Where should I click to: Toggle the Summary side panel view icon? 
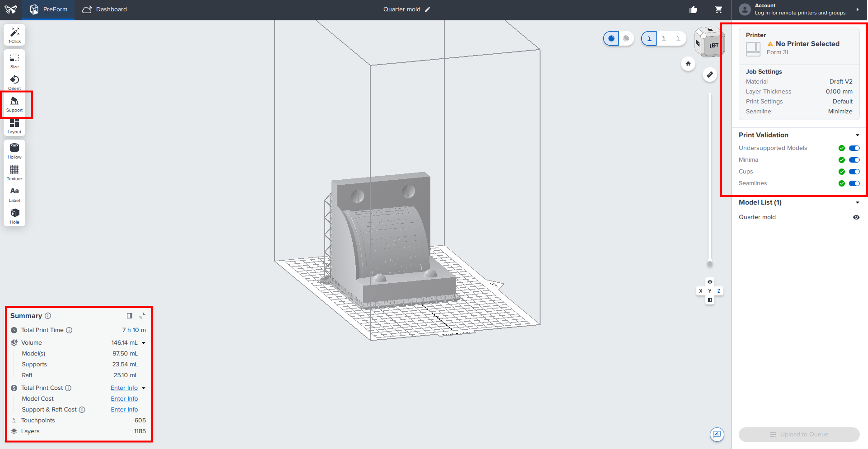tap(129, 316)
